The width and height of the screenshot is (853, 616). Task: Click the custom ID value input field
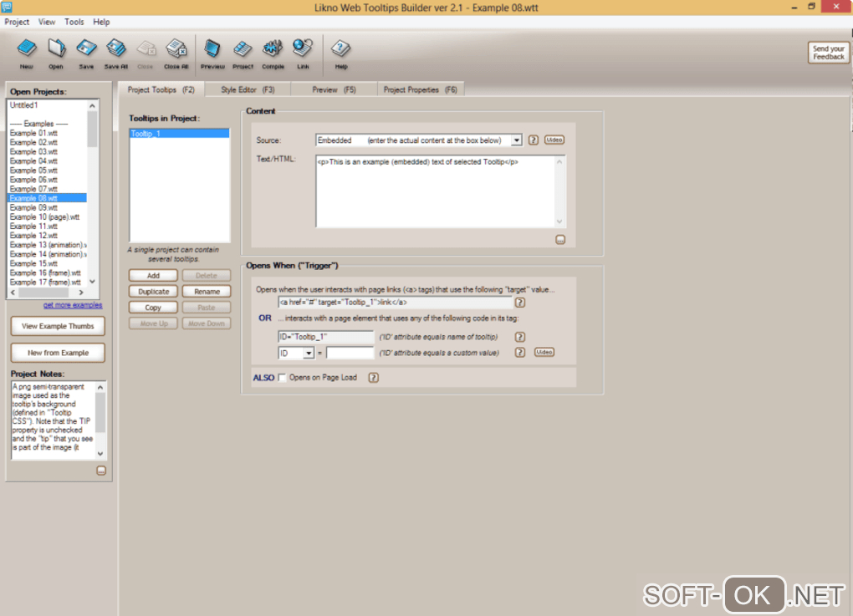click(350, 353)
